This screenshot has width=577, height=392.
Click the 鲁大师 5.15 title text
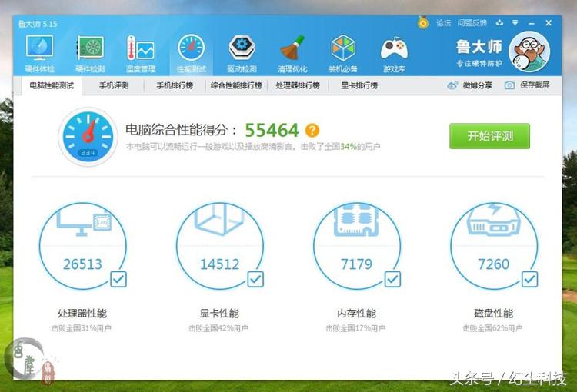38,24
